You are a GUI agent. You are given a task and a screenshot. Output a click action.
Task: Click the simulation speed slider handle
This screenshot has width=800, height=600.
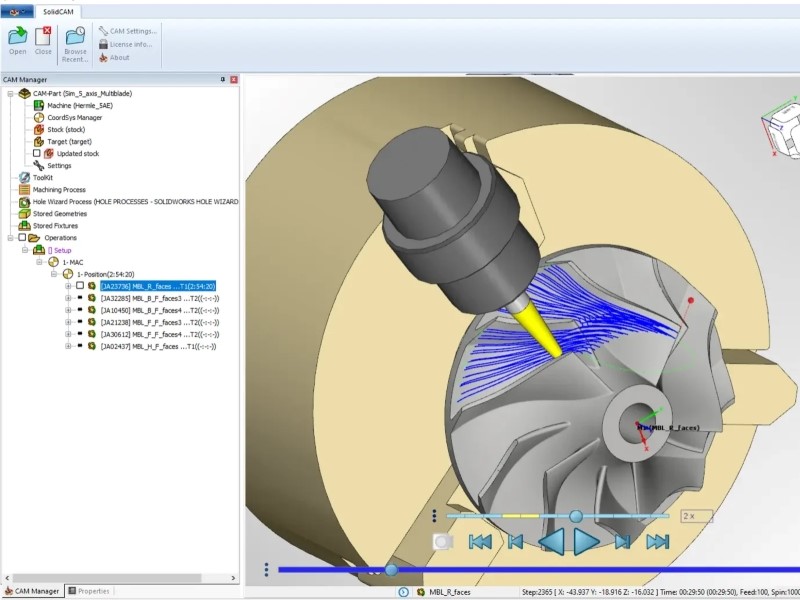click(576, 516)
